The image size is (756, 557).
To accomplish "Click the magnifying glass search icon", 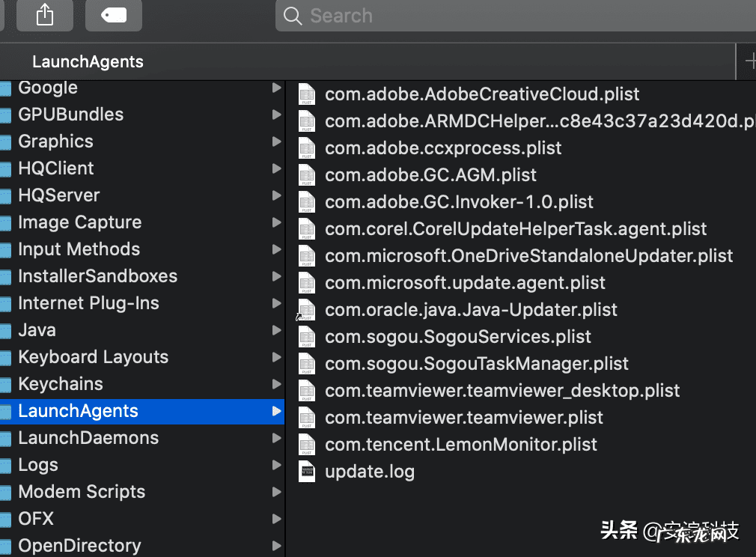I will pos(293,16).
